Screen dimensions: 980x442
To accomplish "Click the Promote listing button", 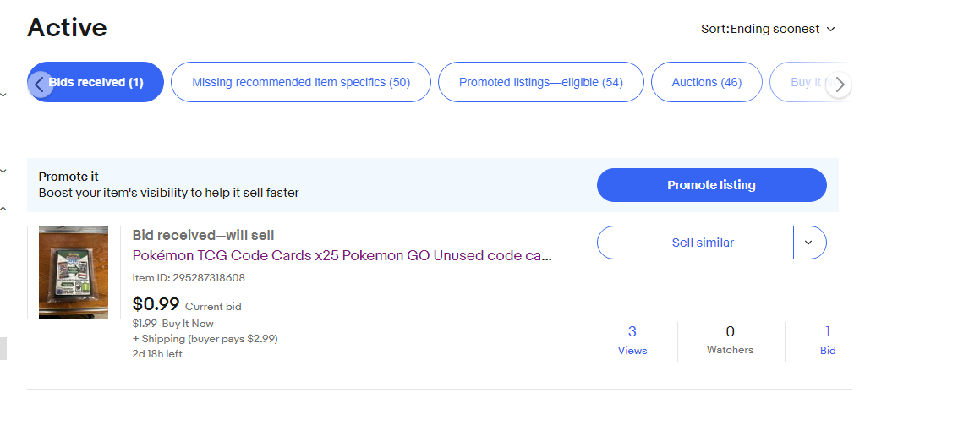I will pyautogui.click(x=711, y=185).
